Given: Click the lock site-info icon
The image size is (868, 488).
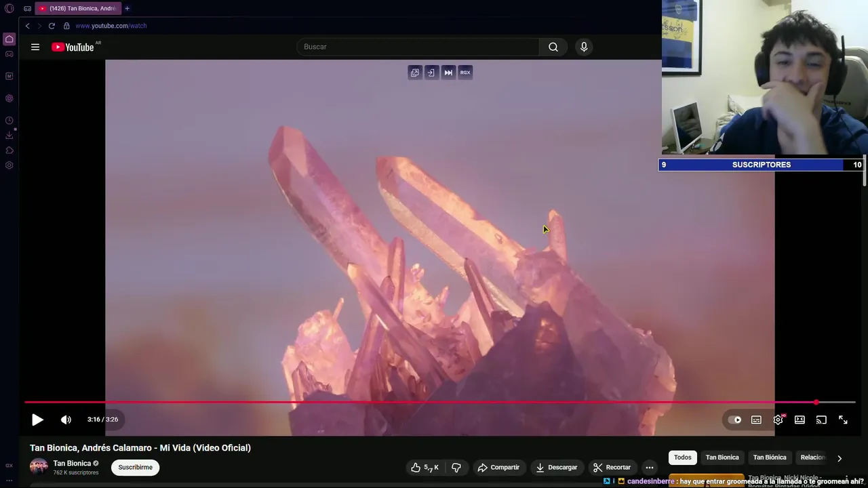Looking at the screenshot, I should tap(66, 26).
